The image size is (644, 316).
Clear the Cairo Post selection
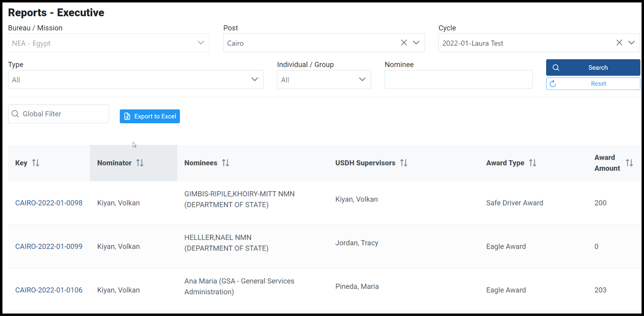(x=404, y=43)
